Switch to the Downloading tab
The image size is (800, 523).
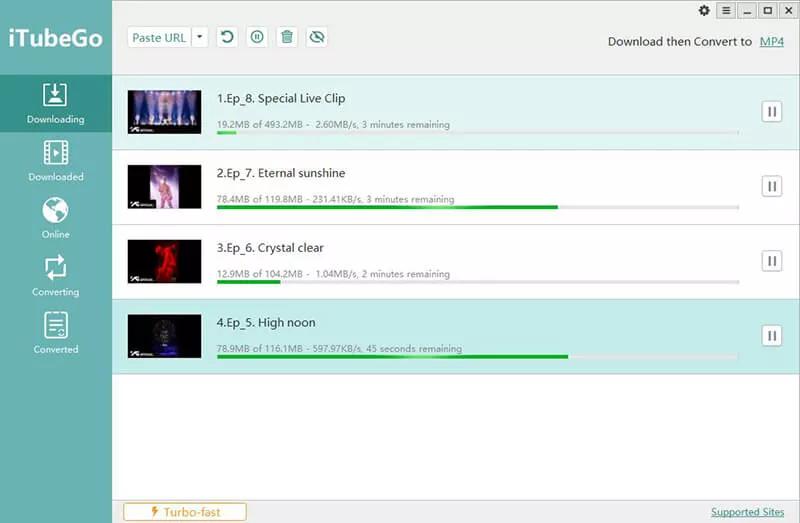(x=56, y=104)
